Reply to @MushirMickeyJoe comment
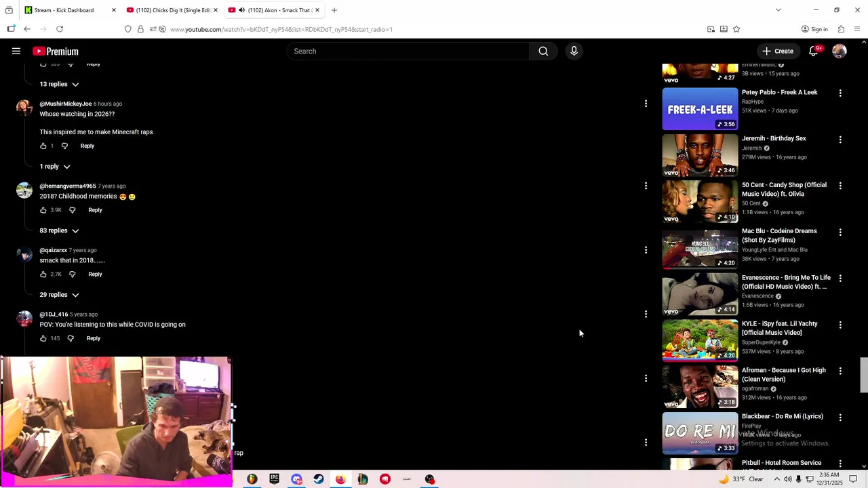The width and height of the screenshot is (868, 488). (x=87, y=146)
